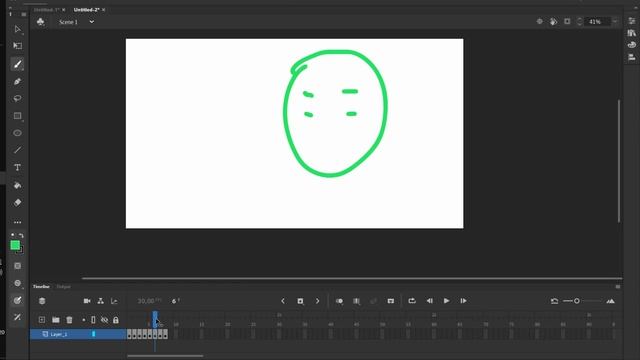
Task: Select the Classic Brush tool
Action: coord(17,64)
